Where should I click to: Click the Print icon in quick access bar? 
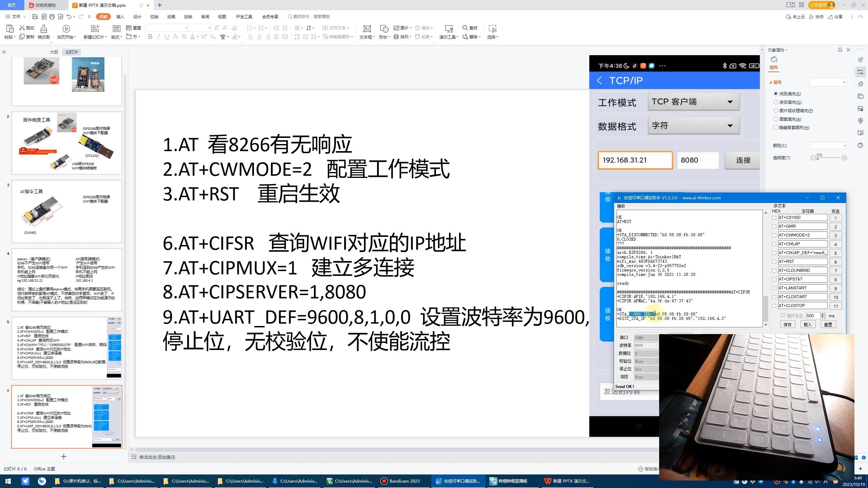click(52, 16)
